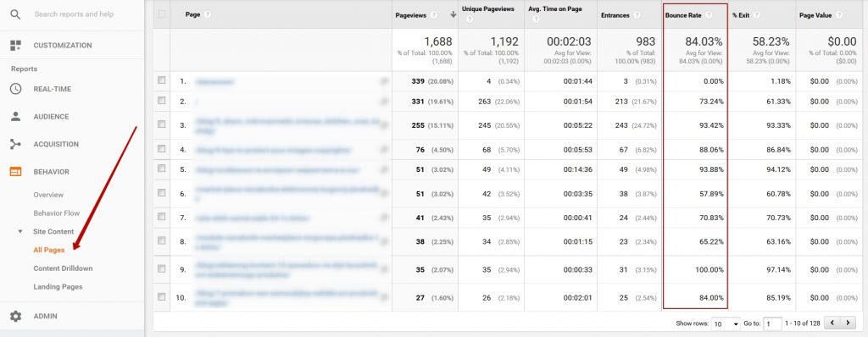This screenshot has height=337, width=868.
Task: Check the checkbox for row 2
Action: 162,101
